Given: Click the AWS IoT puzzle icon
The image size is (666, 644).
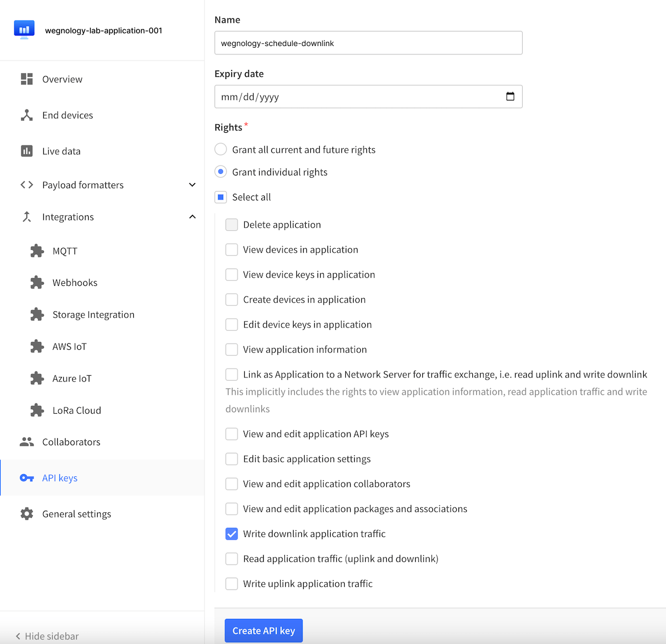Looking at the screenshot, I should 37,346.
